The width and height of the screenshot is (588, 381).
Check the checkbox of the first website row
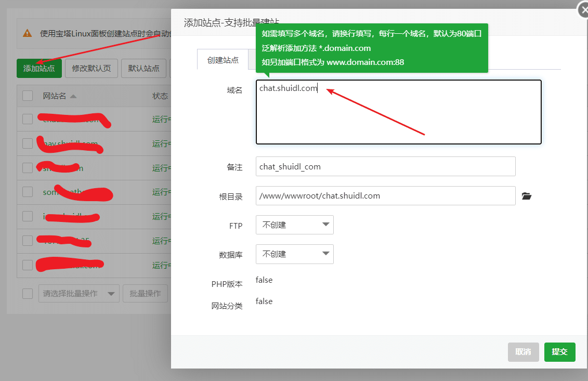tap(28, 119)
